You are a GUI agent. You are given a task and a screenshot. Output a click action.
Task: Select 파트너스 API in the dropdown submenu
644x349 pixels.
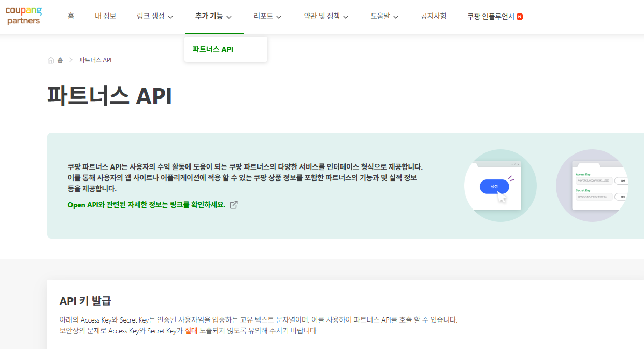pos(213,49)
